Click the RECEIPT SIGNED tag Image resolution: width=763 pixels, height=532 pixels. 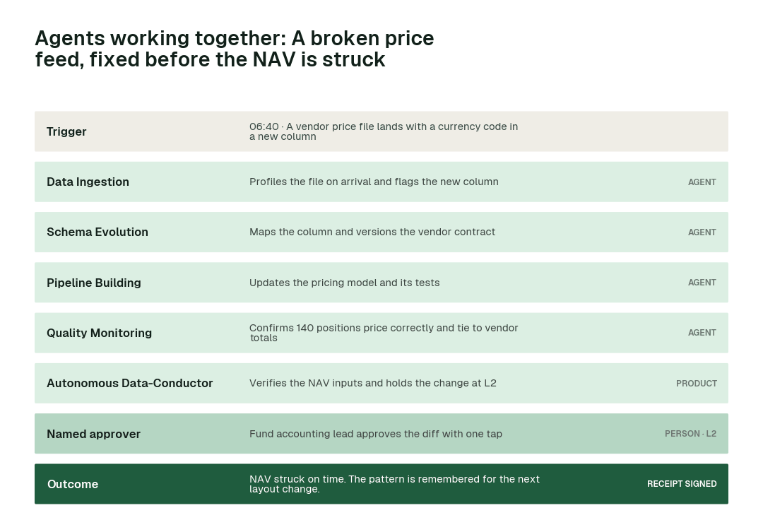(682, 484)
